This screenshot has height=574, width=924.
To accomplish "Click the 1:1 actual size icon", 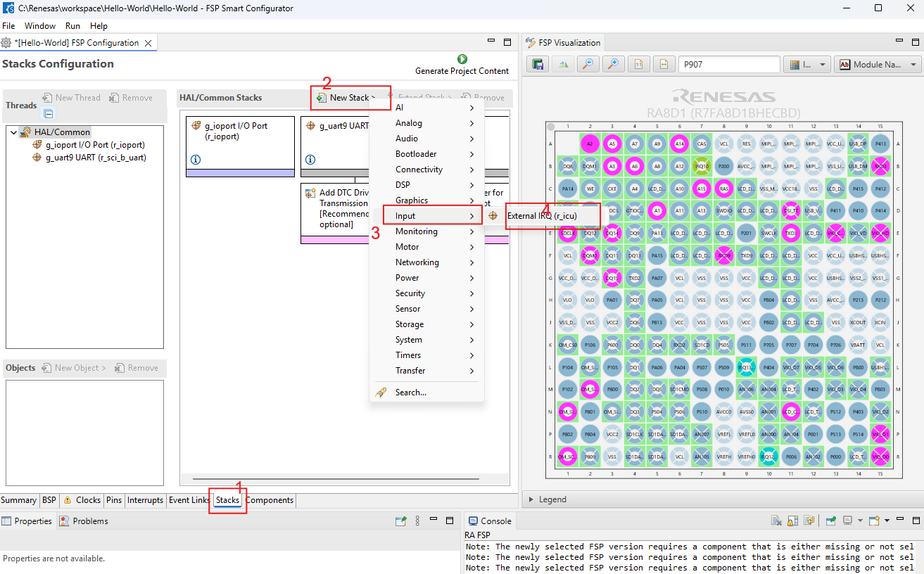I will (638, 65).
